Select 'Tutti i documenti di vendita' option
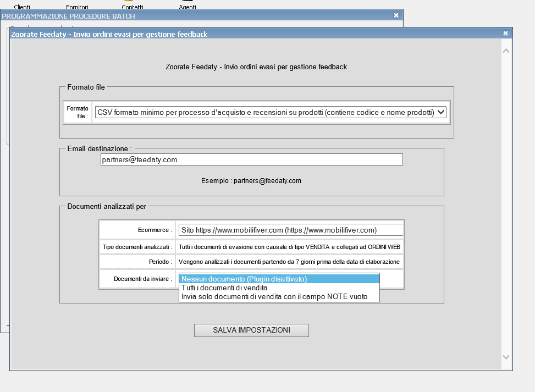535x392 pixels. [x=279, y=288]
